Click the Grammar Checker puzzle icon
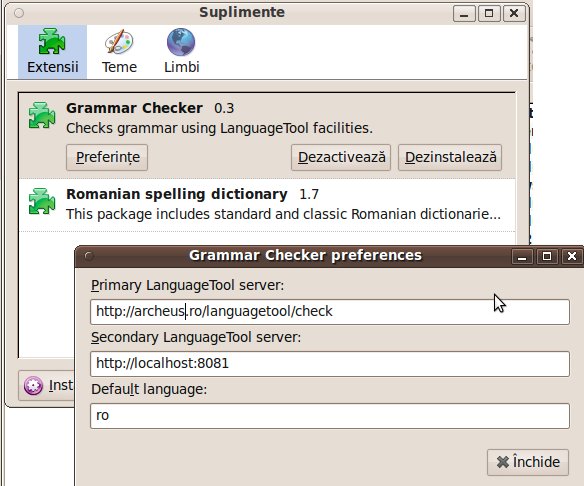584x486 pixels. pyautogui.click(x=42, y=115)
